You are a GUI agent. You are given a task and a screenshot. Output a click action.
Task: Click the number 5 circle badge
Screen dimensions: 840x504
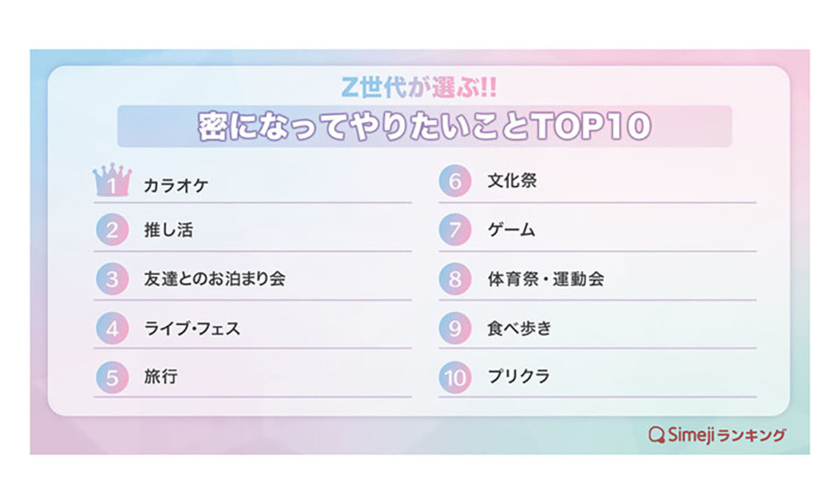click(x=112, y=377)
